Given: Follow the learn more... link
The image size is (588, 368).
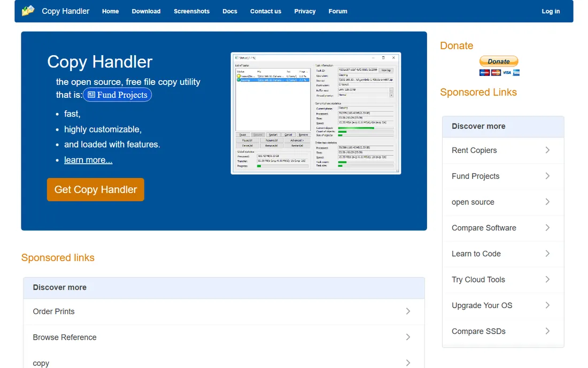Looking at the screenshot, I should point(88,160).
